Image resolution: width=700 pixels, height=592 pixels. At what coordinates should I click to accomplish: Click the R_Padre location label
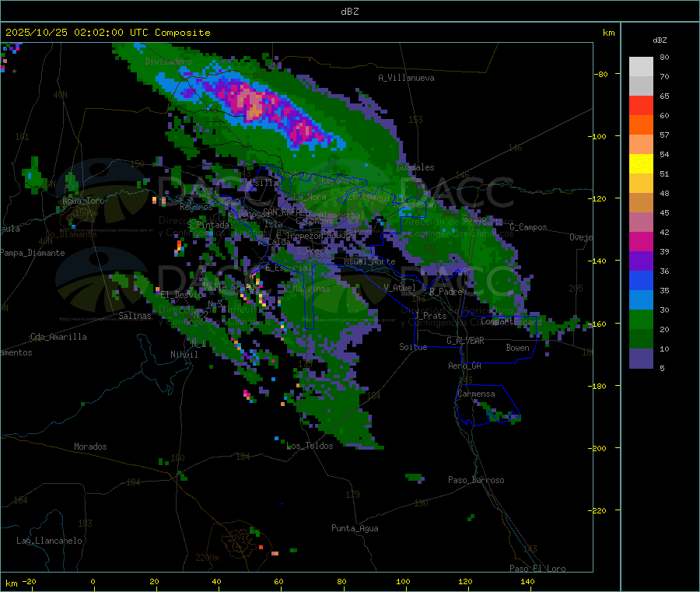(446, 292)
